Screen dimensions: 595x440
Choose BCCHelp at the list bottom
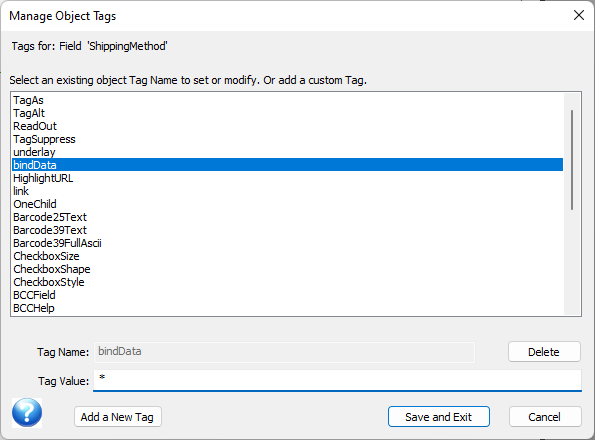click(287, 308)
